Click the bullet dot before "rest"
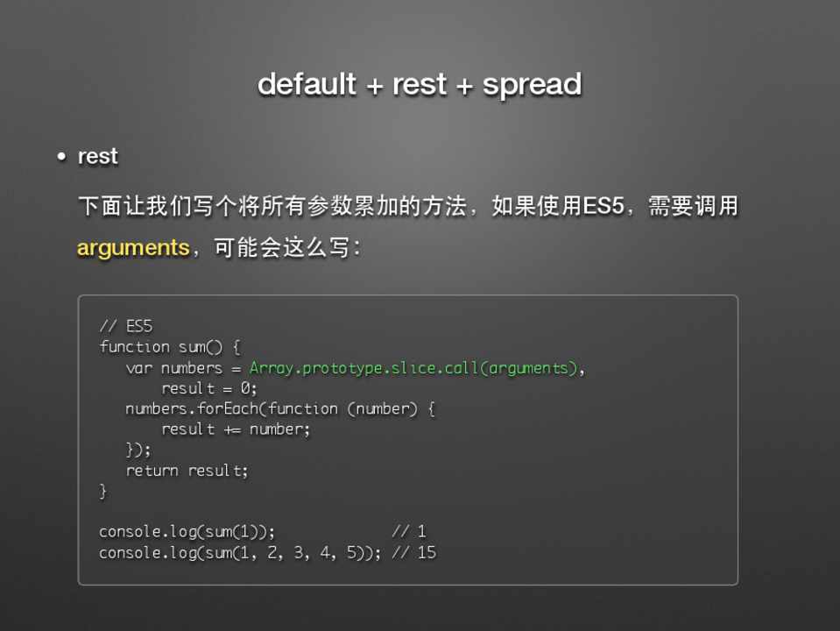Screen dimensions: 840x631 (61, 158)
